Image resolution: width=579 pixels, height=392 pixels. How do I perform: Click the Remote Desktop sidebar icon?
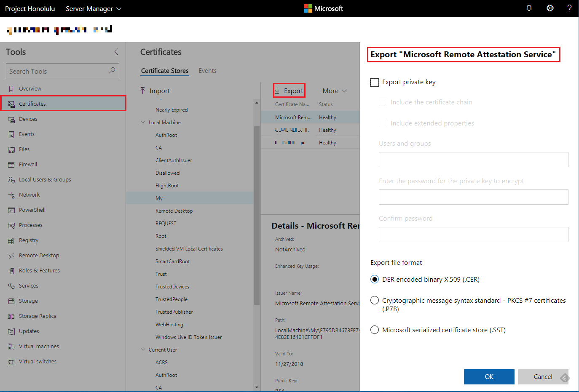11,256
